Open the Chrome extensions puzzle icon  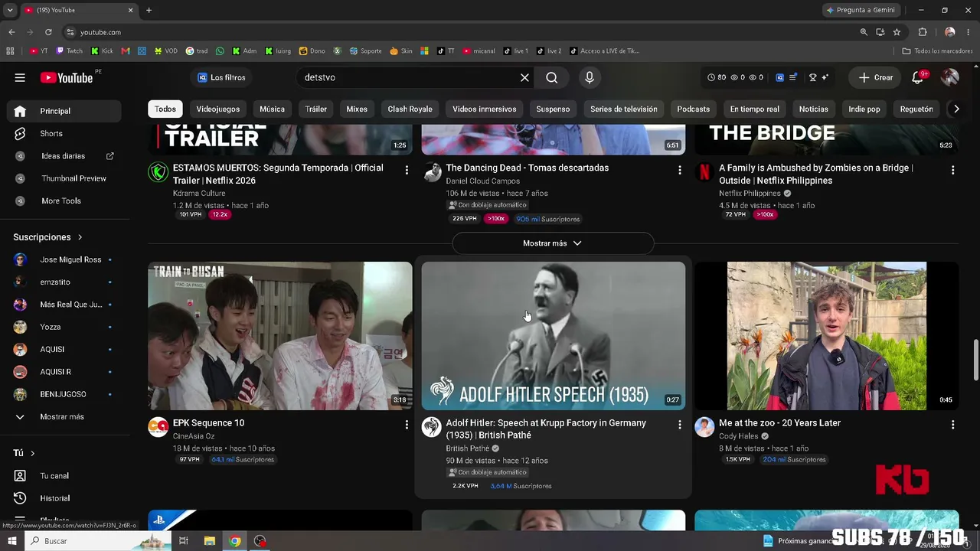(923, 32)
